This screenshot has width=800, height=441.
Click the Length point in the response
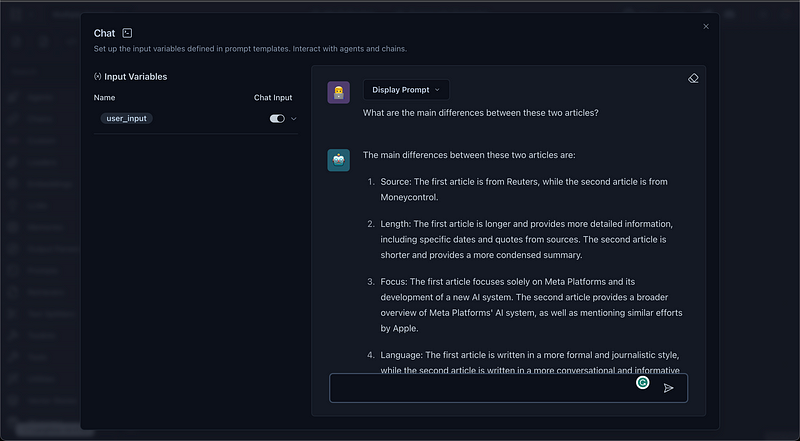[x=523, y=239]
